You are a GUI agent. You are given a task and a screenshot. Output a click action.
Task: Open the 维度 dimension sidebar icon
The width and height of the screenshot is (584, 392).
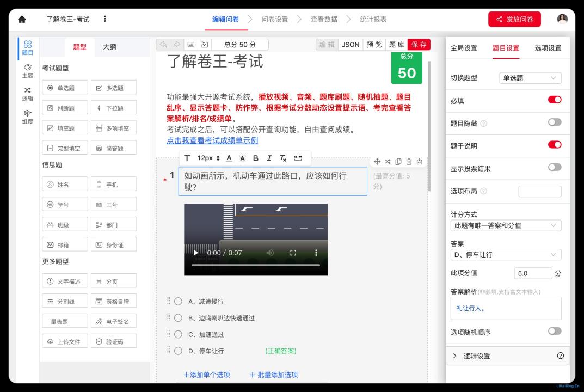click(x=28, y=117)
